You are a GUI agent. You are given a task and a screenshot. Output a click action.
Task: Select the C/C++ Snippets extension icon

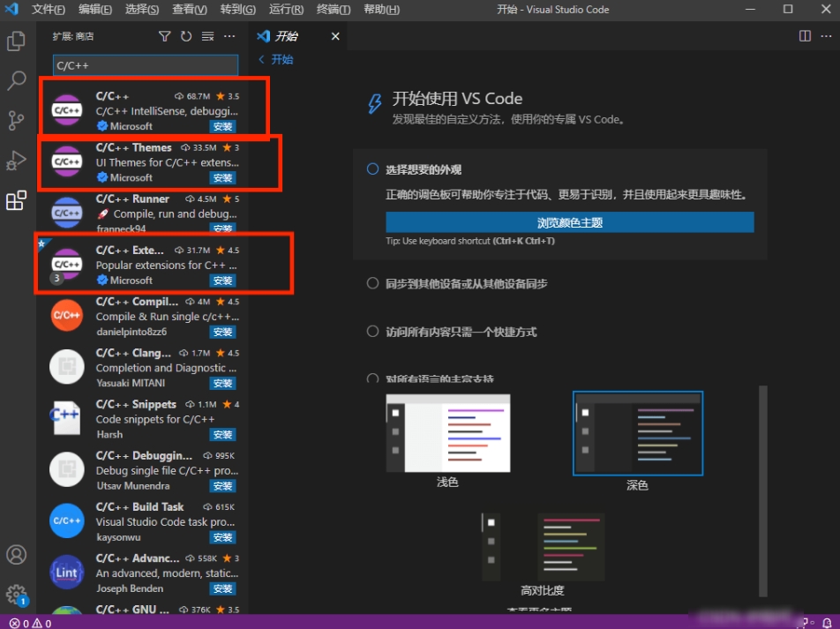point(66,418)
